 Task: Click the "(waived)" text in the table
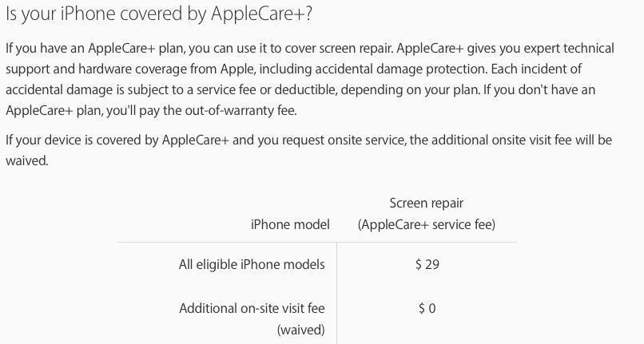tap(300, 330)
